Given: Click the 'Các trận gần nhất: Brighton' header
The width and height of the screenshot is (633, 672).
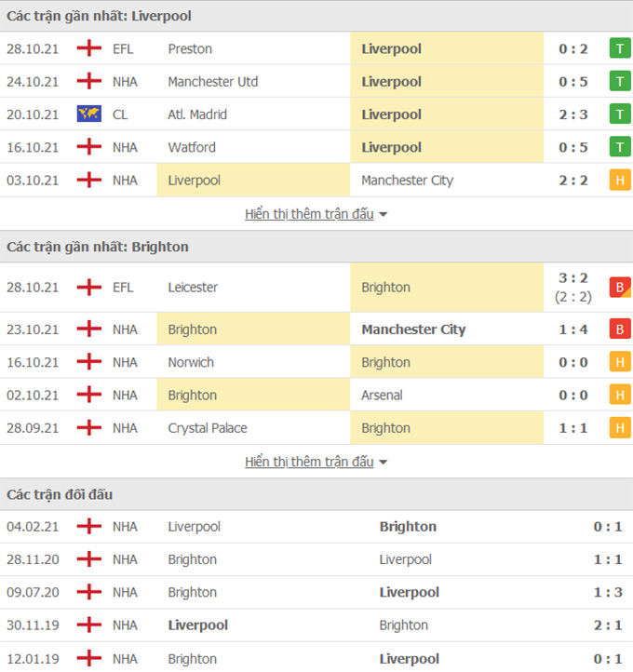Looking at the screenshot, I should 98,247.
